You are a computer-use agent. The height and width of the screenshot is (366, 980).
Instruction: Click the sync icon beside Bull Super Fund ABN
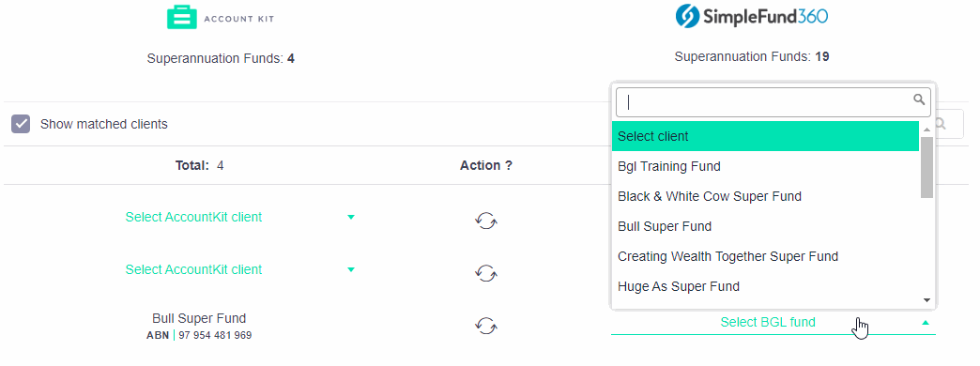pos(485,326)
